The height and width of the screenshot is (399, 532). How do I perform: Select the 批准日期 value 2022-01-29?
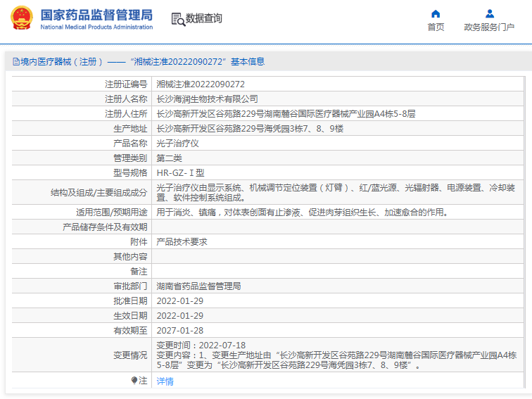180,301
